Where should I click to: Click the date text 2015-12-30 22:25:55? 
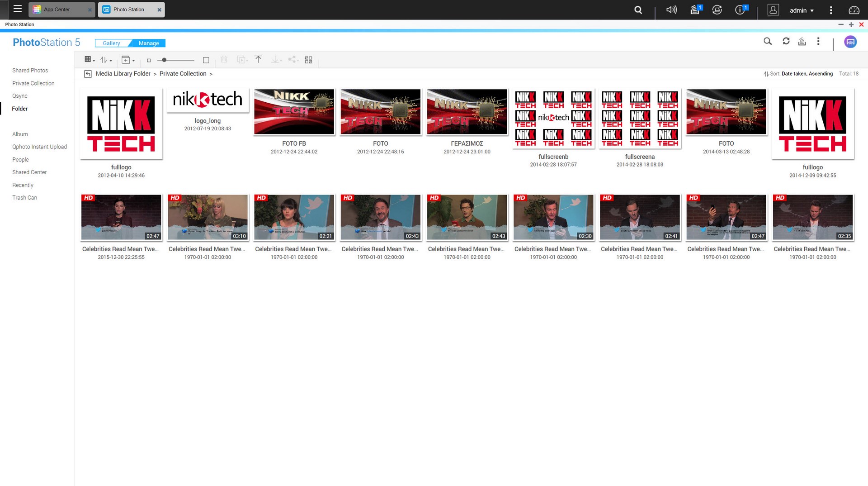pyautogui.click(x=121, y=257)
